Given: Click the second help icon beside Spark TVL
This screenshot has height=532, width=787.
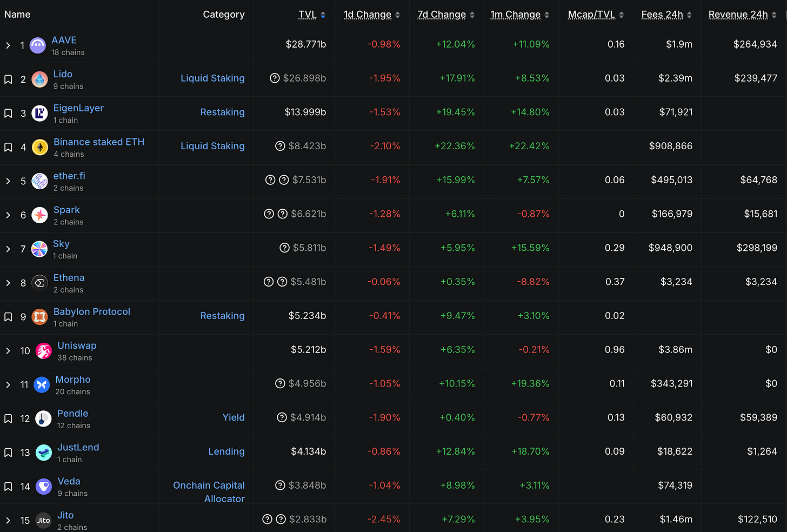Looking at the screenshot, I should coord(282,214).
